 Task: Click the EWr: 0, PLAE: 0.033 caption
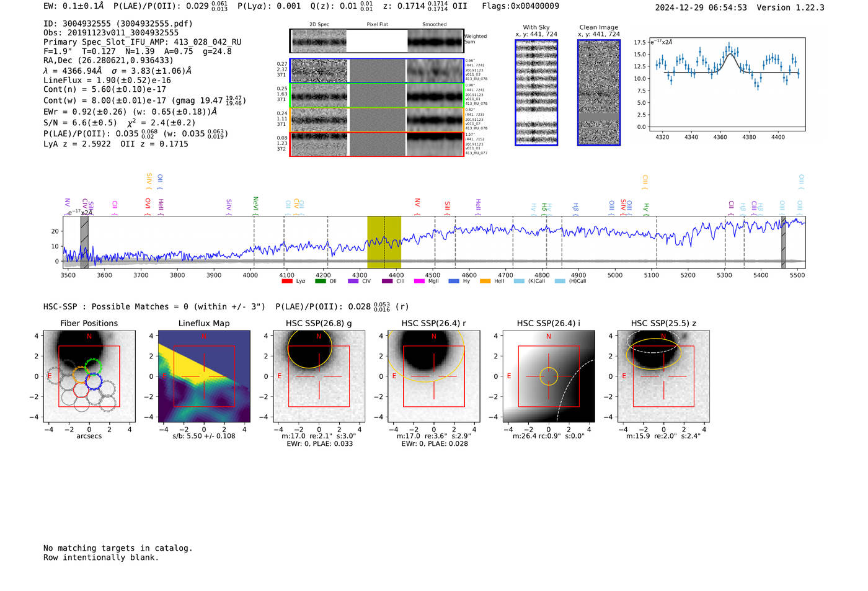click(319, 443)
